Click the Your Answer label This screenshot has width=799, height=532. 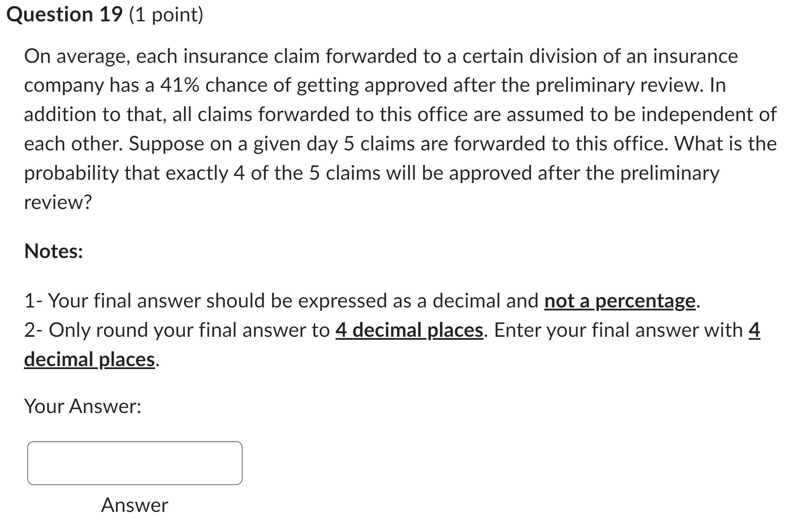(x=83, y=404)
